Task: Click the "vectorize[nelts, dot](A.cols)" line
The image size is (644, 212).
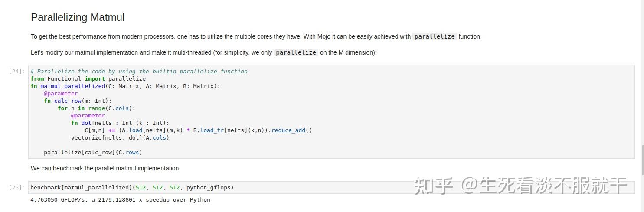Action: [x=120, y=138]
